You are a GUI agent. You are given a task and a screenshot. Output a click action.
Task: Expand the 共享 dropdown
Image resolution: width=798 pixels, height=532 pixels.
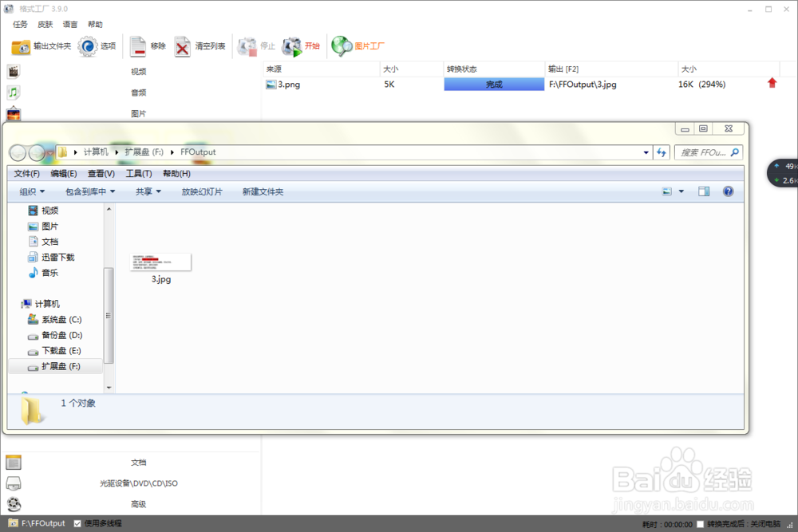pyautogui.click(x=148, y=191)
